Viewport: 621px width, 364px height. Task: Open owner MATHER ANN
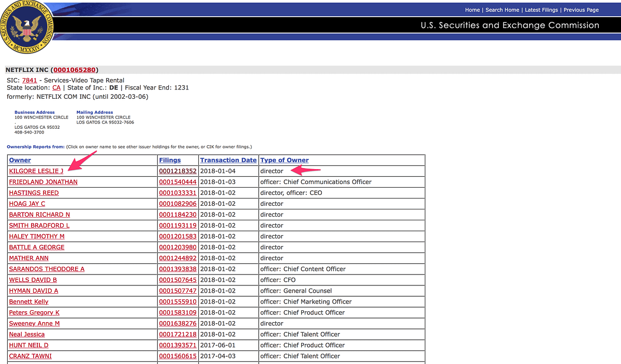click(x=28, y=258)
